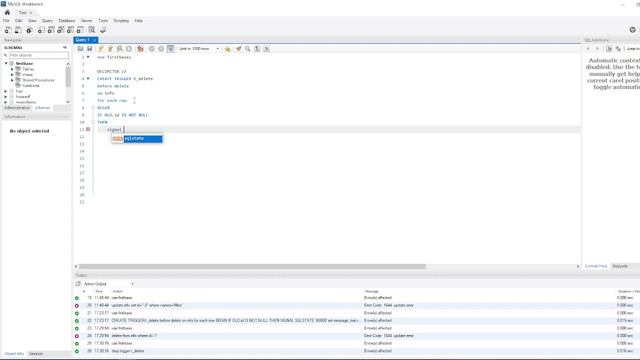Roll back the current transaction

[x=161, y=49]
